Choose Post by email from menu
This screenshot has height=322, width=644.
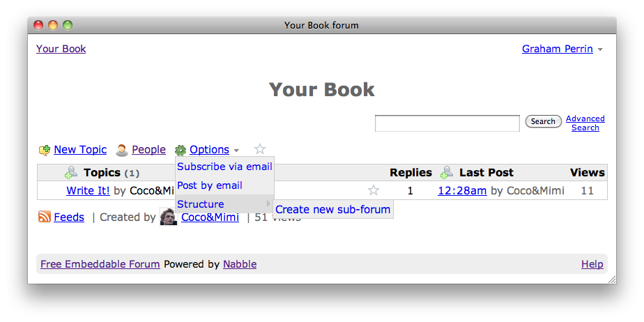pyautogui.click(x=210, y=185)
